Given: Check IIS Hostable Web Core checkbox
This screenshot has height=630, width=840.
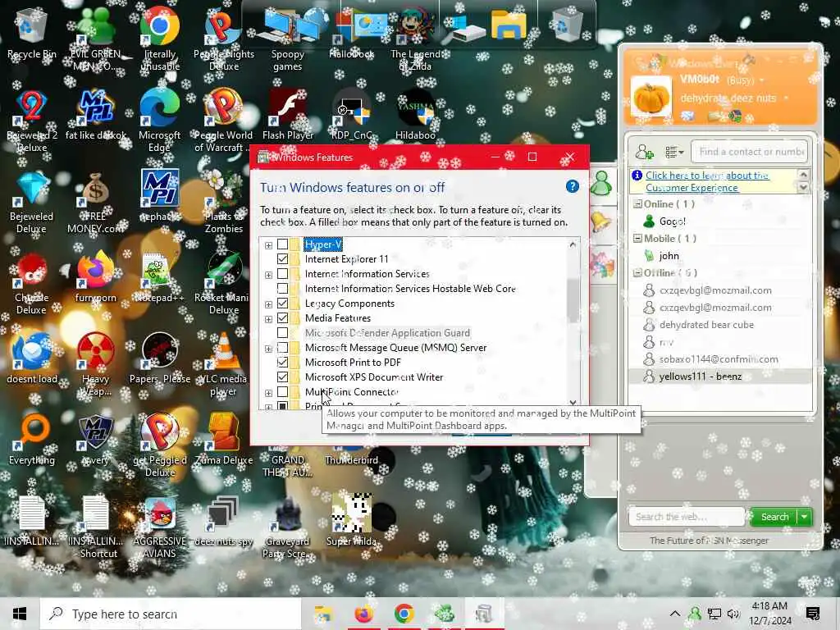Looking at the screenshot, I should coord(282,289).
